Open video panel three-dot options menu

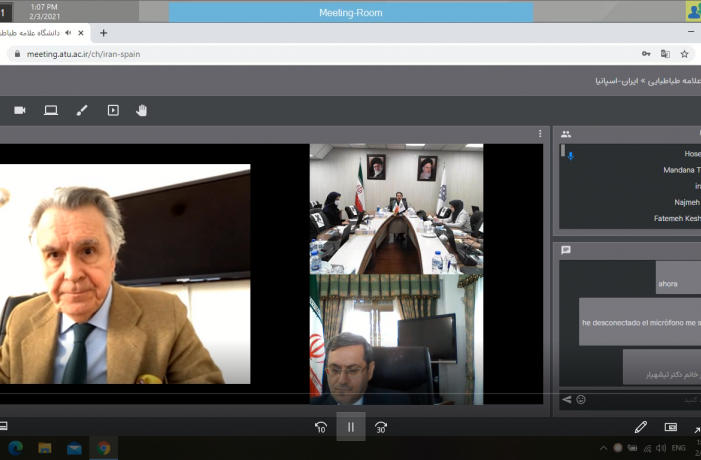click(x=540, y=134)
